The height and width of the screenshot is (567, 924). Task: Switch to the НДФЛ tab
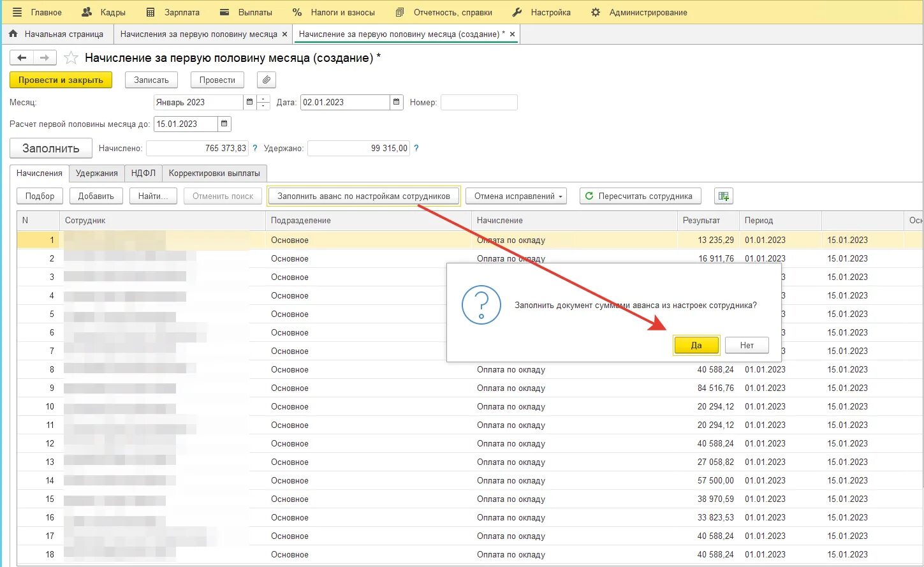[143, 173]
